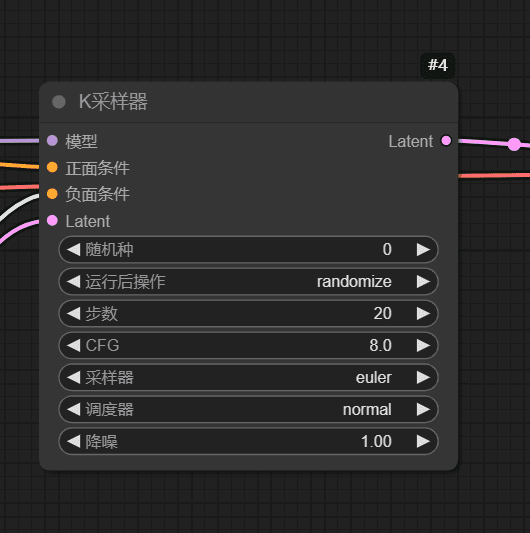Click the 模型 input label
The image size is (530, 533).
[x=81, y=141]
